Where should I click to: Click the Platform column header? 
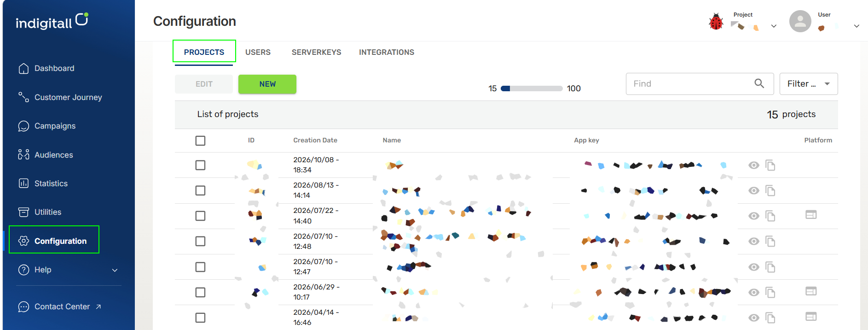point(818,140)
